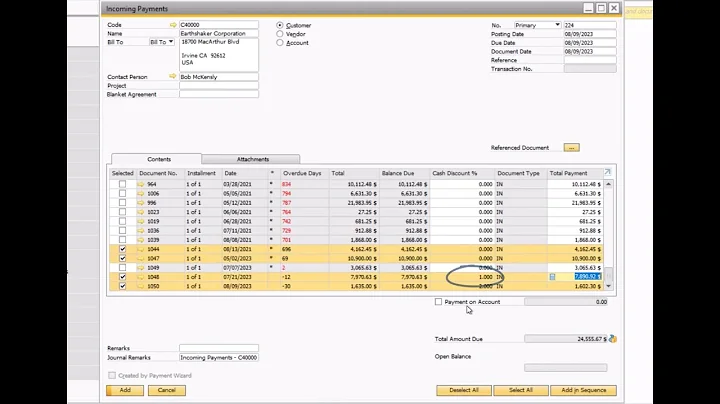Image resolution: width=720 pixels, height=404 pixels.
Task: Click the Document No. column header
Action: click(161, 173)
